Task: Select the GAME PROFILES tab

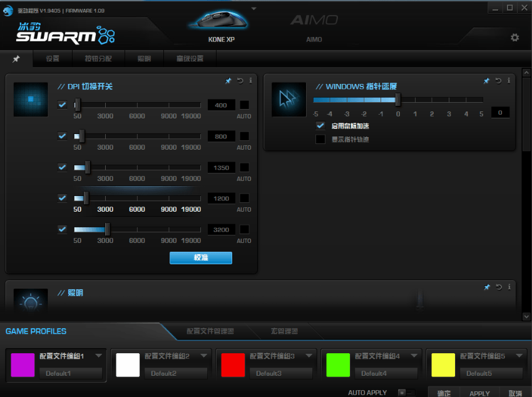Action: click(x=36, y=331)
